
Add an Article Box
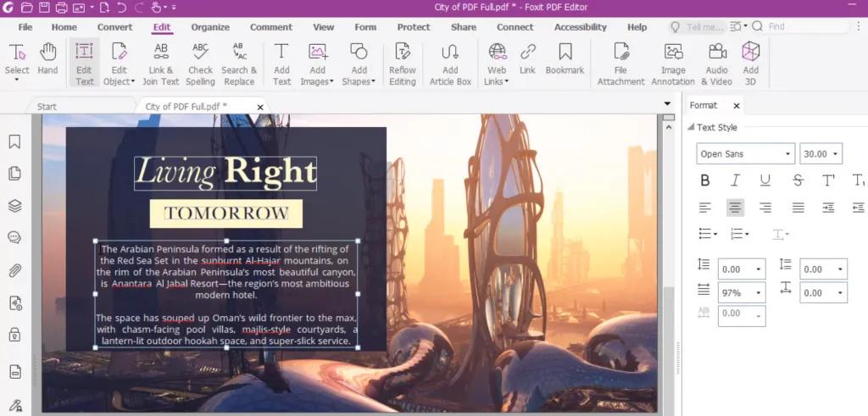450,64
